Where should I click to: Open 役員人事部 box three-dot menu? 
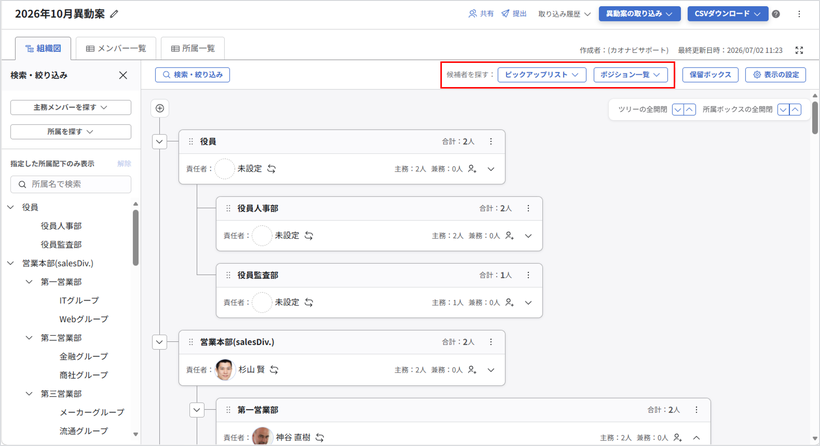528,208
